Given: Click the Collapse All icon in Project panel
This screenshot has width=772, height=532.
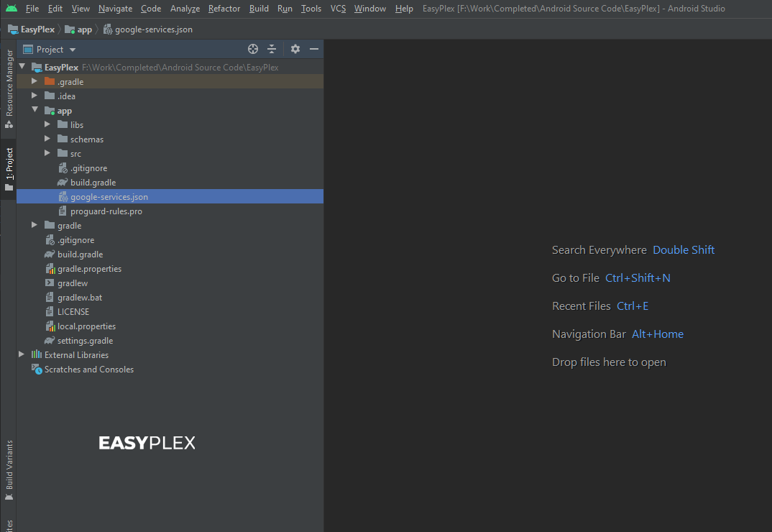Looking at the screenshot, I should 272,49.
